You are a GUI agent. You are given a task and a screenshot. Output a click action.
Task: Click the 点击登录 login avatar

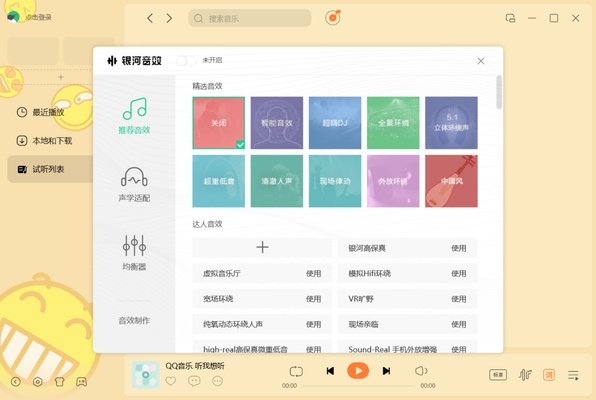click(13, 17)
